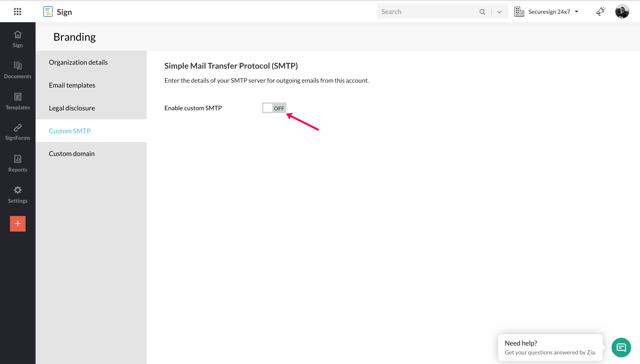Screen dimensions: 640x364
Task: Click the user profile avatar
Action: (622, 12)
